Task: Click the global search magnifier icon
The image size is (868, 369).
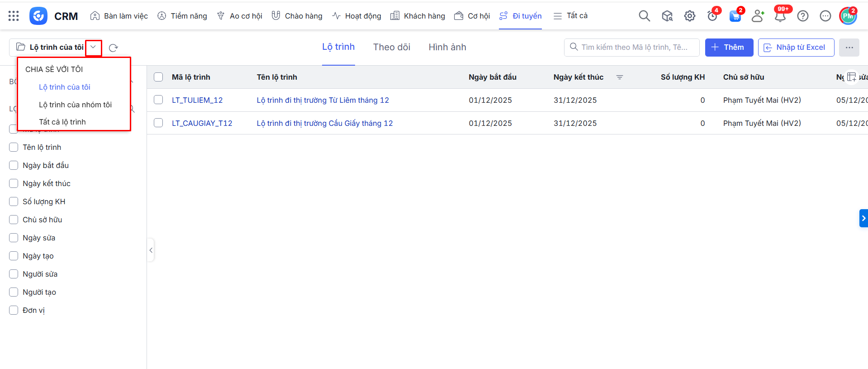Action: coord(644,16)
